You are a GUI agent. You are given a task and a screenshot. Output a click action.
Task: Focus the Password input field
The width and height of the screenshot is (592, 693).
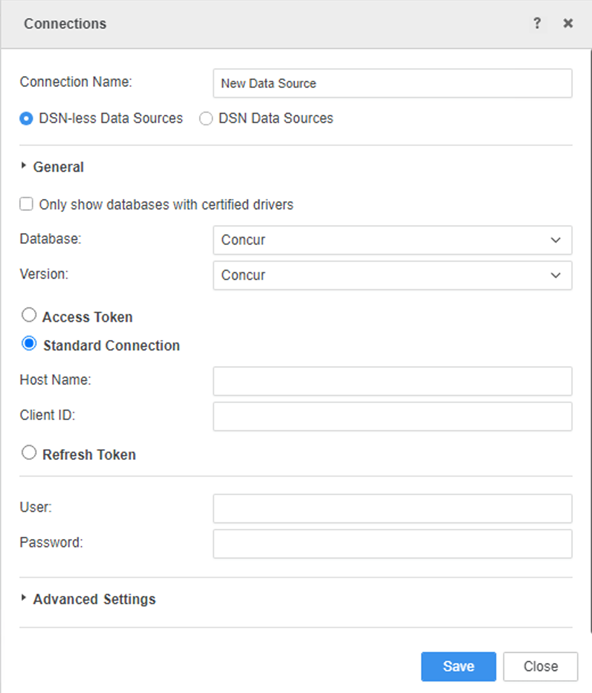pos(393,544)
